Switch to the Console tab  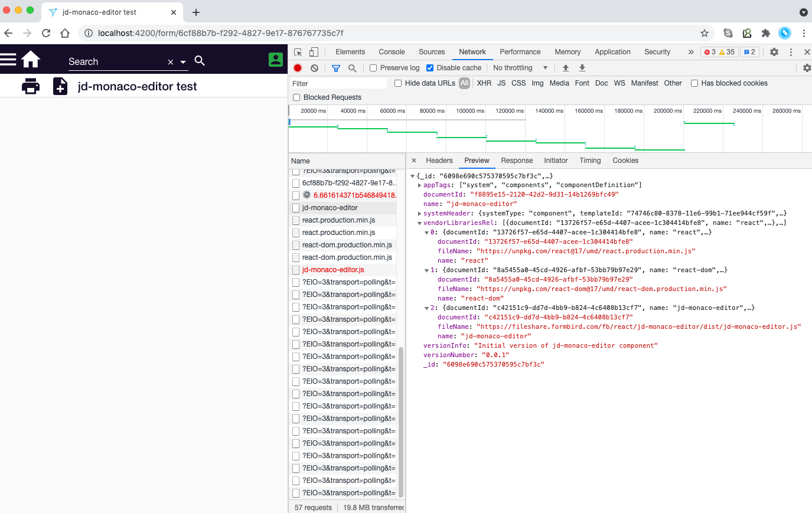coord(392,52)
